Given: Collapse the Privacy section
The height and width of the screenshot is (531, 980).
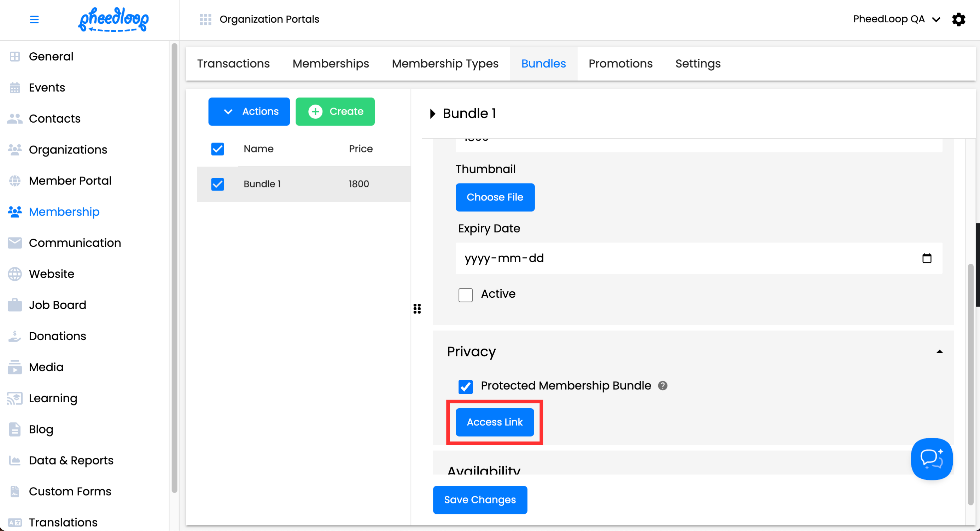Looking at the screenshot, I should (939, 352).
